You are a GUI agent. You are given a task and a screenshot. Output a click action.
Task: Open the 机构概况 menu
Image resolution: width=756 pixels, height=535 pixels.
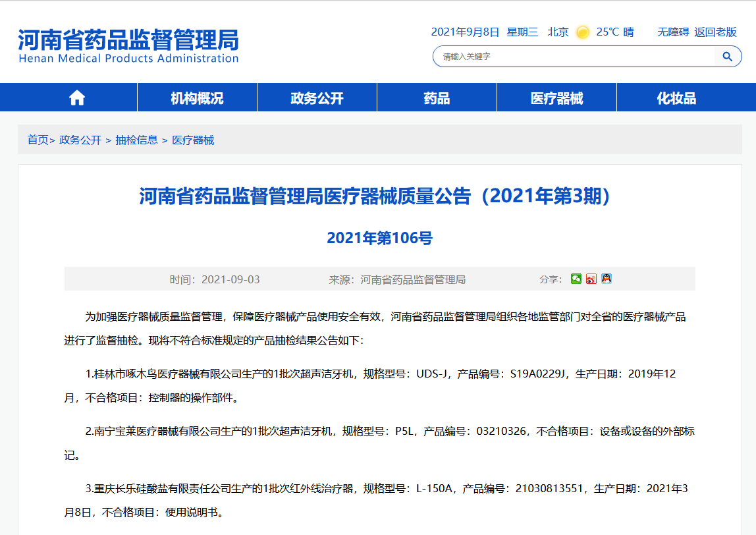(x=197, y=98)
